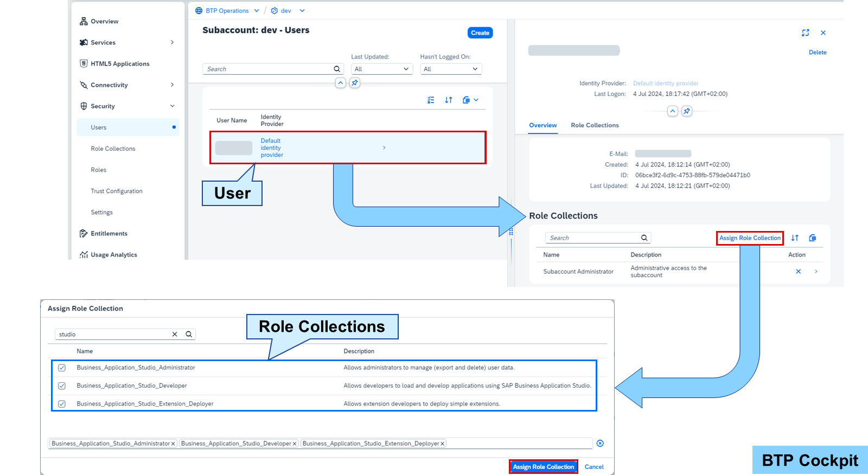Viewport: 868px width, 475px height.
Task: Click the Role Collections search magnifier
Action: pyautogui.click(x=644, y=238)
